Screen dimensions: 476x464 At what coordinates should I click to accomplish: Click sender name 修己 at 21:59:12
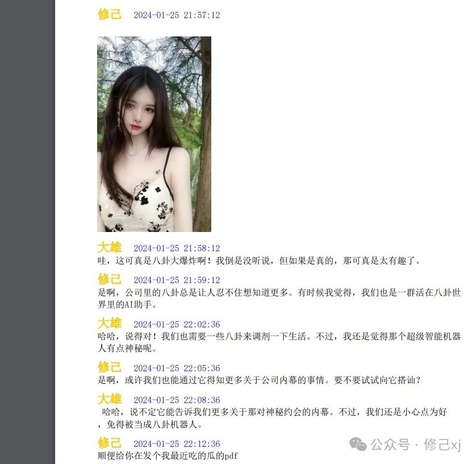point(109,279)
